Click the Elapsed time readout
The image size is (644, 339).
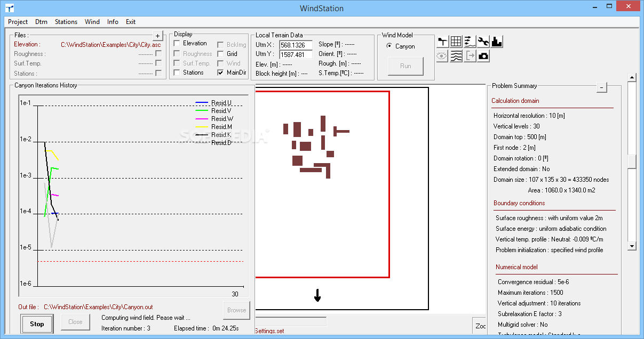pos(206,328)
